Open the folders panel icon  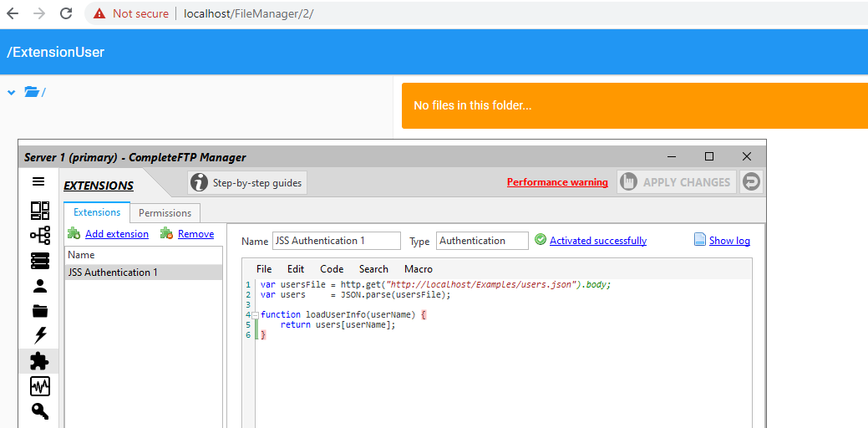40,311
